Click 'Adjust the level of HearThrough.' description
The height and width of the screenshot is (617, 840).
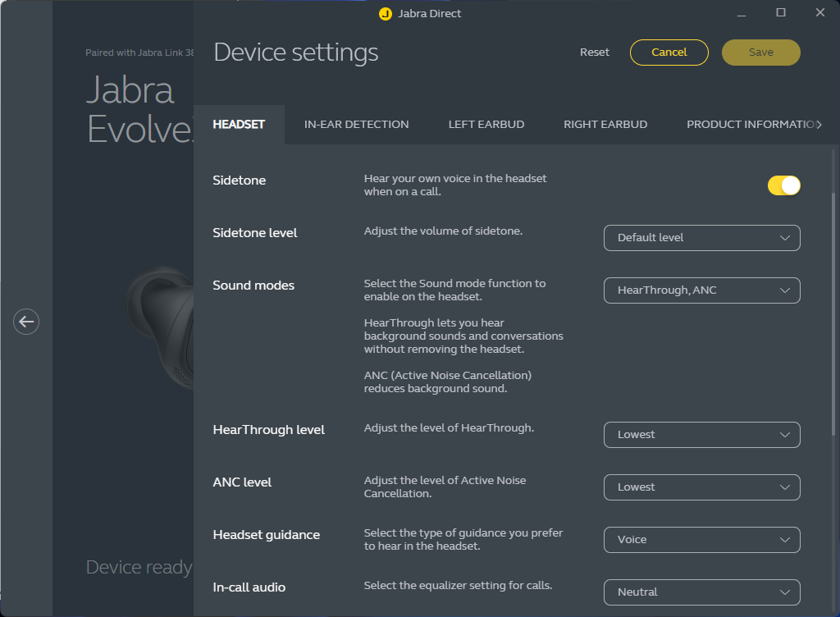pyautogui.click(x=449, y=428)
